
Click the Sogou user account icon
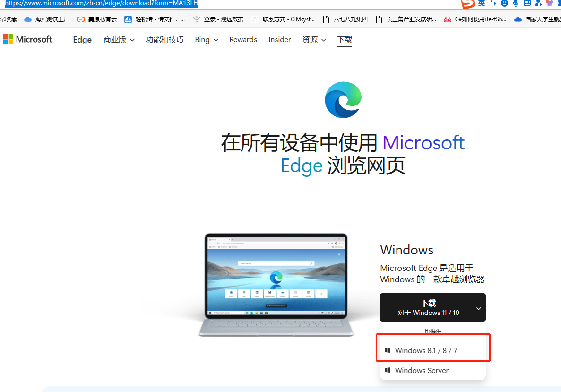[539, 3]
